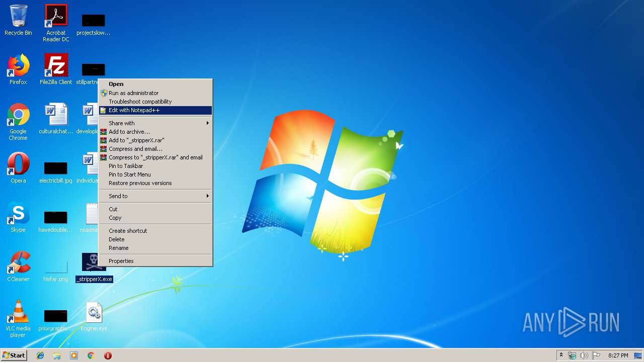Choose Add to archive...

pyautogui.click(x=155, y=132)
